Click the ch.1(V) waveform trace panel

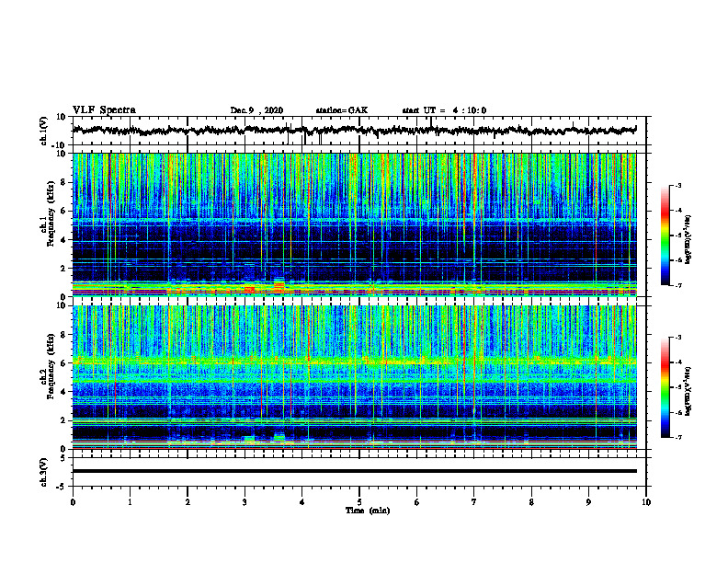[x=358, y=131]
